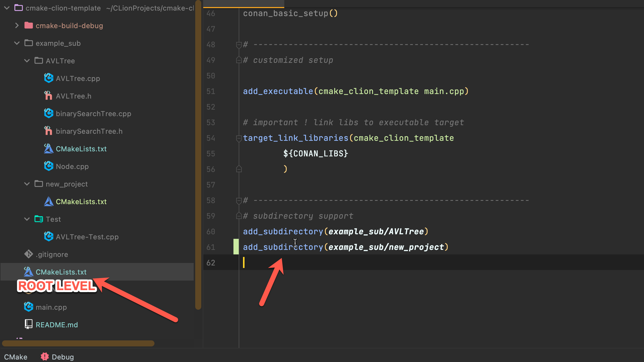Viewport: 644px width, 362px height.
Task: Click the CMake icon of new_project CMakeLists.txt
Action: [x=49, y=201]
